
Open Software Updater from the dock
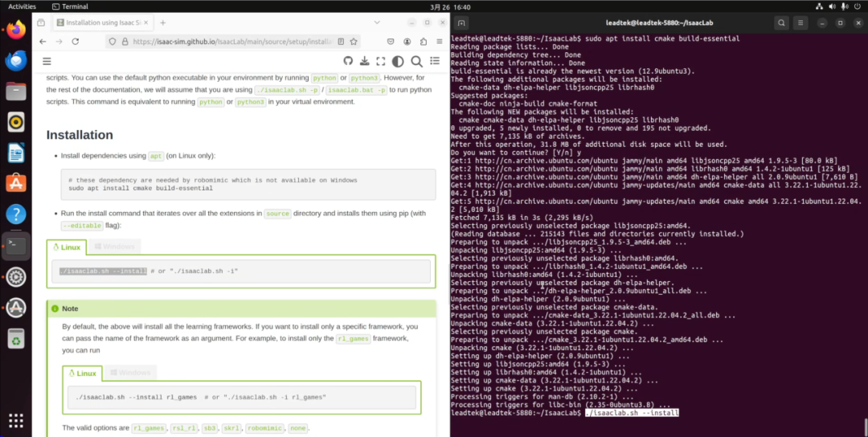[x=16, y=307]
